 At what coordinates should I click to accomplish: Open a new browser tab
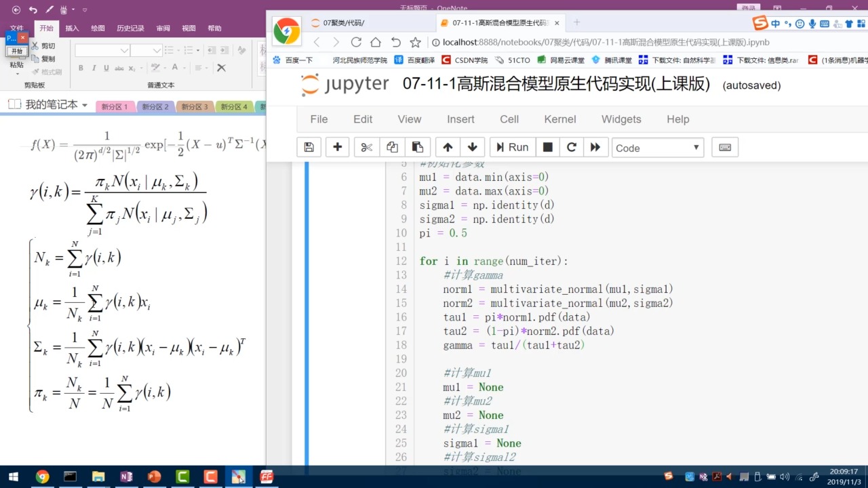[577, 22]
